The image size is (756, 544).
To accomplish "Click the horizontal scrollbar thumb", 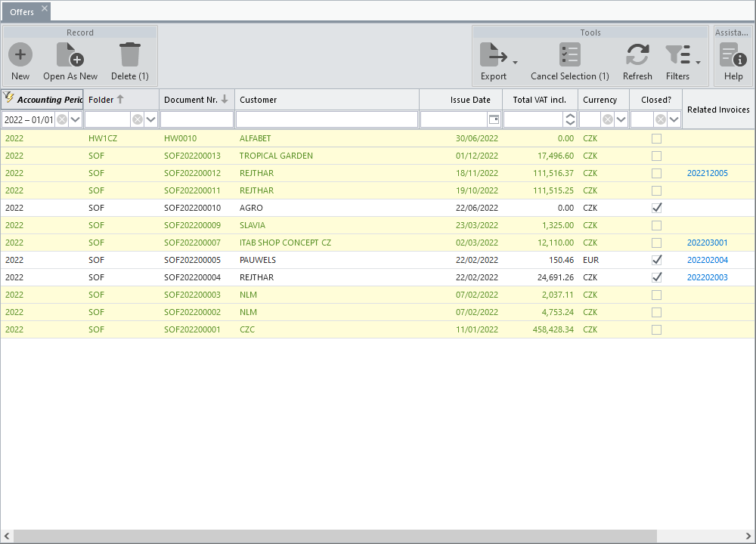I will click(x=335, y=536).
